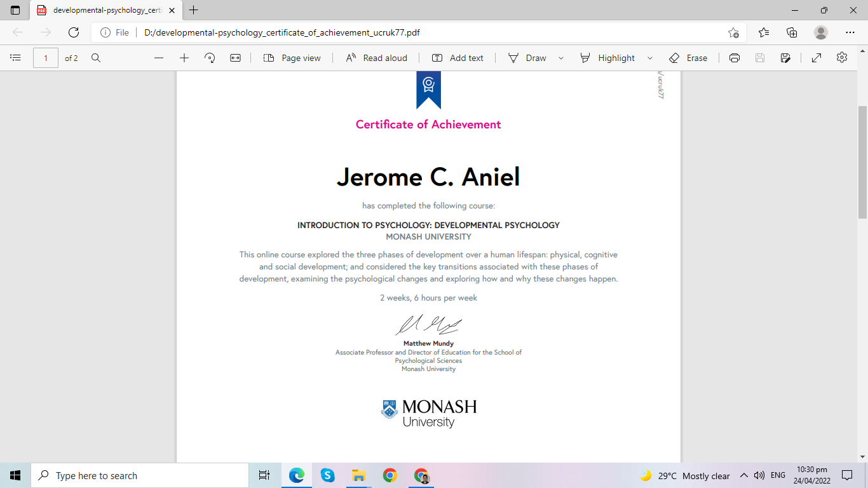Open weather widget showing 29°C
The height and width of the screenshot is (488, 868).
tap(684, 475)
